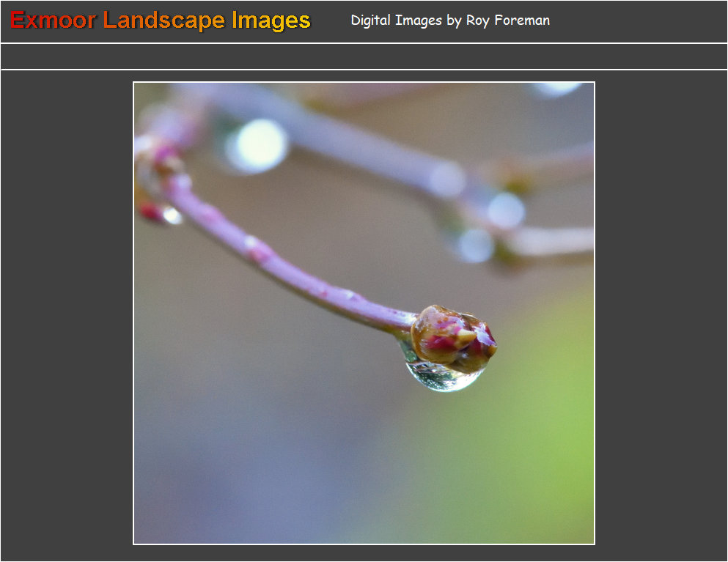728x562 pixels.
Task: Click the white border framing the photo
Action: pyautogui.click(x=364, y=82)
